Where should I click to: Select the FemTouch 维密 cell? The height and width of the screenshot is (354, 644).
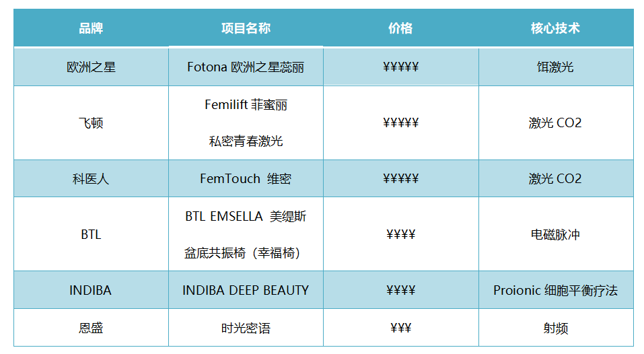pos(246,178)
